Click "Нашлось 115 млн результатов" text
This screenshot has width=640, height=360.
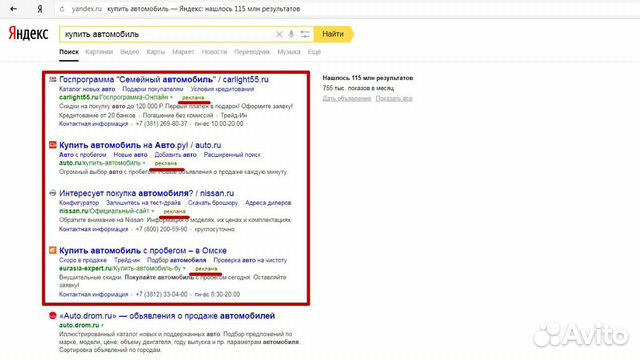tap(368, 78)
